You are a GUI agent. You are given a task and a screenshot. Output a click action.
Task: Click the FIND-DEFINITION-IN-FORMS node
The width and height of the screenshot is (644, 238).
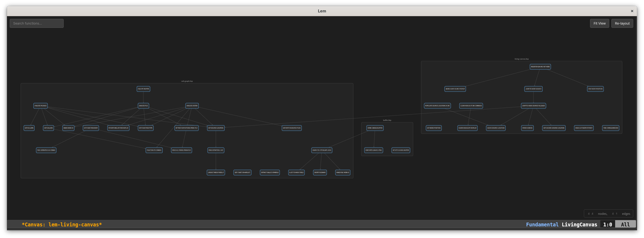coord(46,150)
